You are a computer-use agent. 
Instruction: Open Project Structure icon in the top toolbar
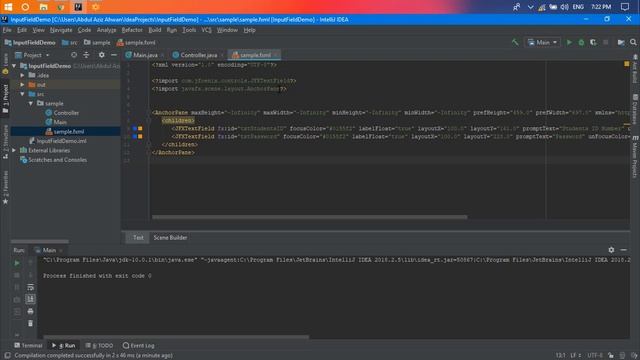tap(621, 42)
